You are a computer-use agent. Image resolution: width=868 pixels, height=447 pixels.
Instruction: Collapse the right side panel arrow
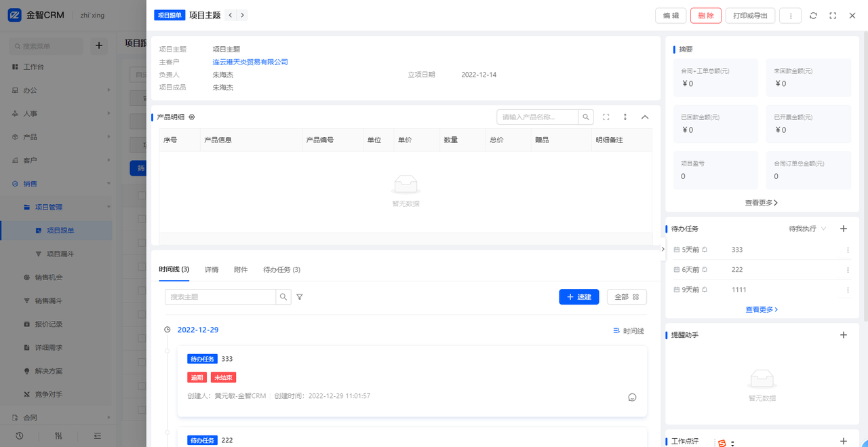click(x=663, y=249)
